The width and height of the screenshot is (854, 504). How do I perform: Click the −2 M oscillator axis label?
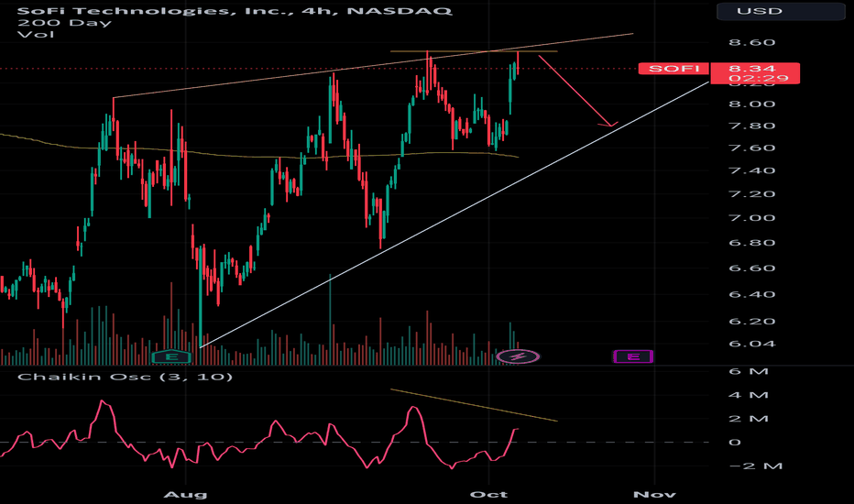(755, 466)
